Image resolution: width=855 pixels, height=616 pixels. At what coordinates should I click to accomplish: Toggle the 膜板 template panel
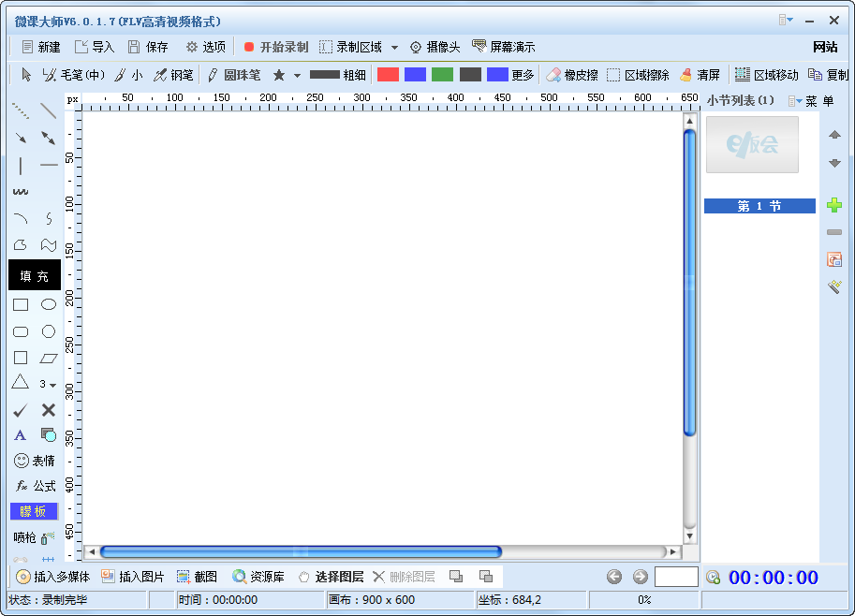point(34,511)
